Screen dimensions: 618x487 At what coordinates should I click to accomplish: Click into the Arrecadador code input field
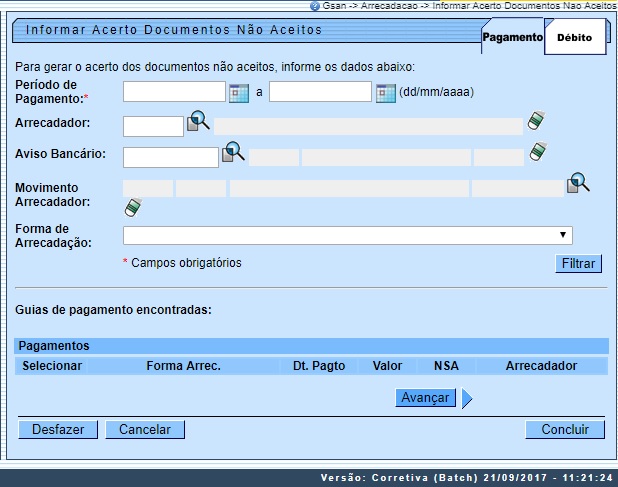point(153,126)
